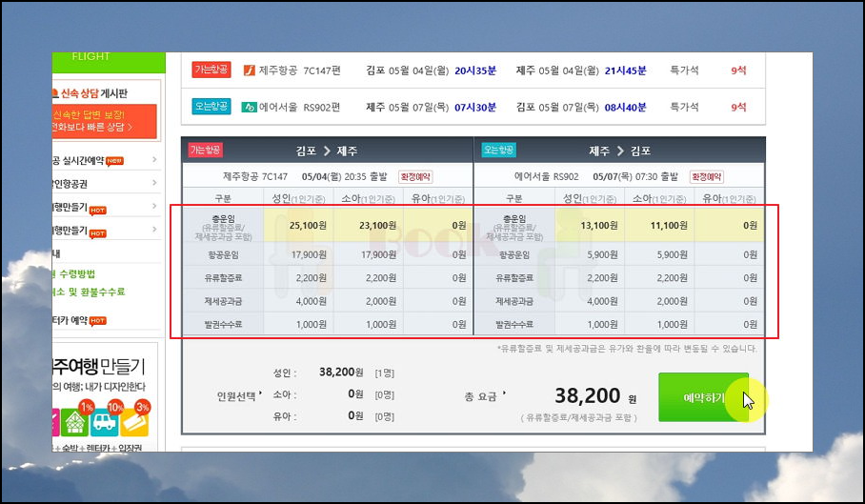Screen dimensions: 865x504
Task: Expand the 할인항공권 sidebar menu chevron
Action: click(x=154, y=183)
